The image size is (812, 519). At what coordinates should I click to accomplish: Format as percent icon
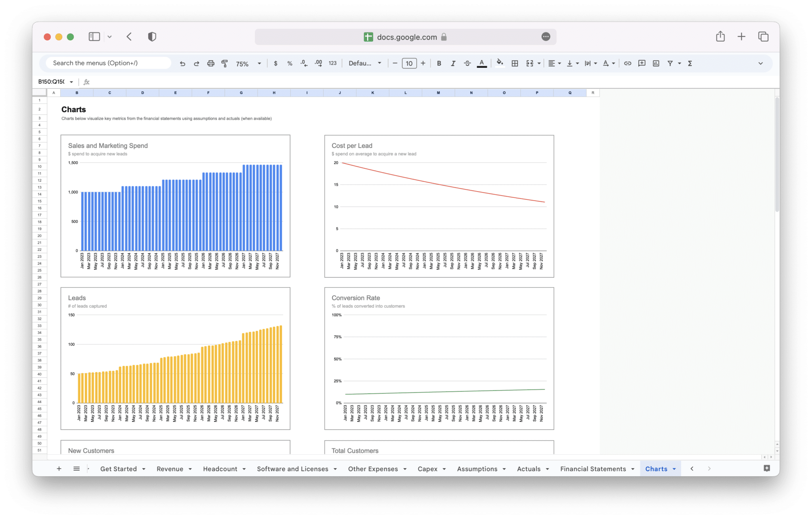coord(290,63)
